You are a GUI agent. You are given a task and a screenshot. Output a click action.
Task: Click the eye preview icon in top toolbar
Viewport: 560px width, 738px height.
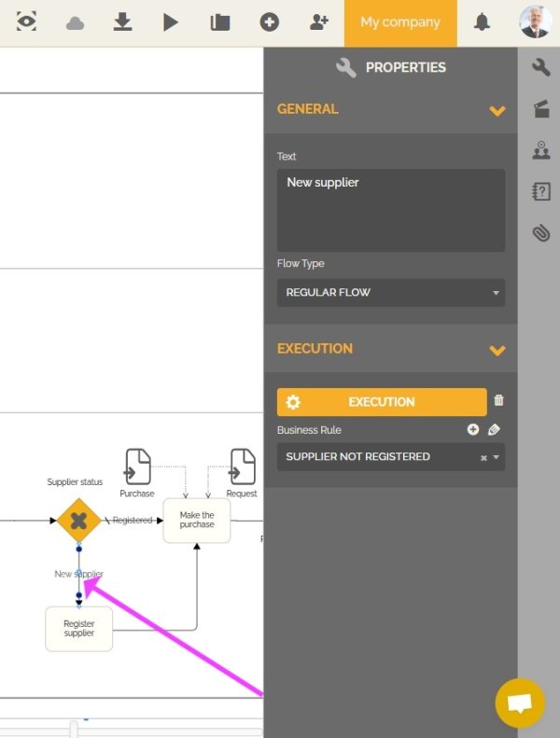[x=27, y=22]
